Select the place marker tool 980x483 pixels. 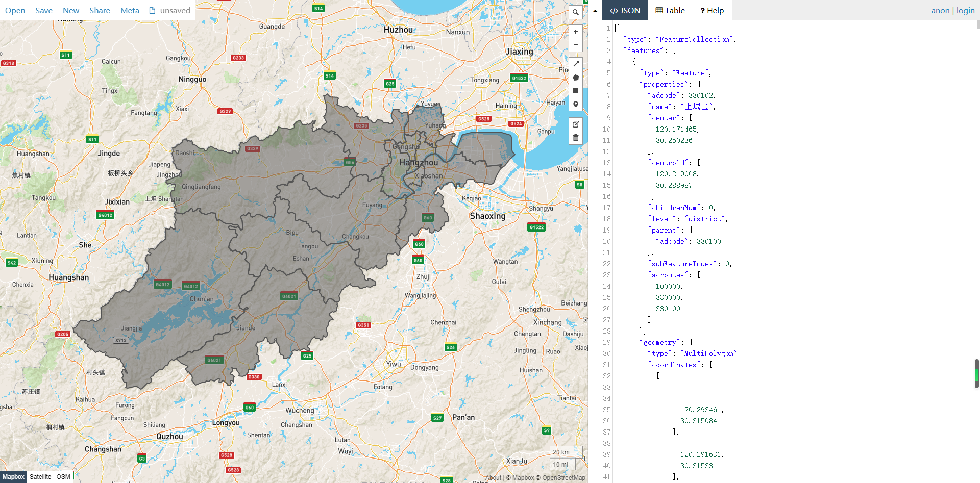(575, 104)
